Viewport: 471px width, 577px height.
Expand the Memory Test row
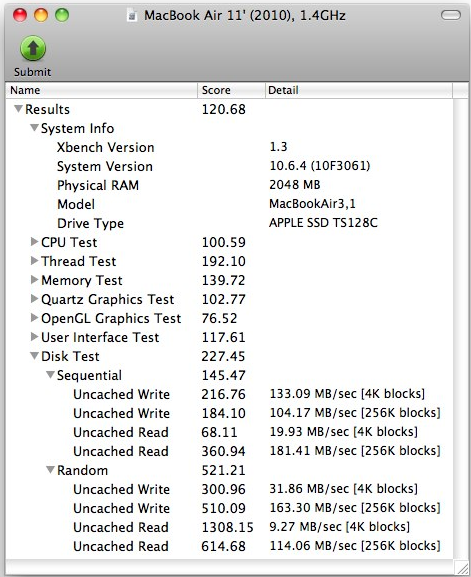(34, 280)
